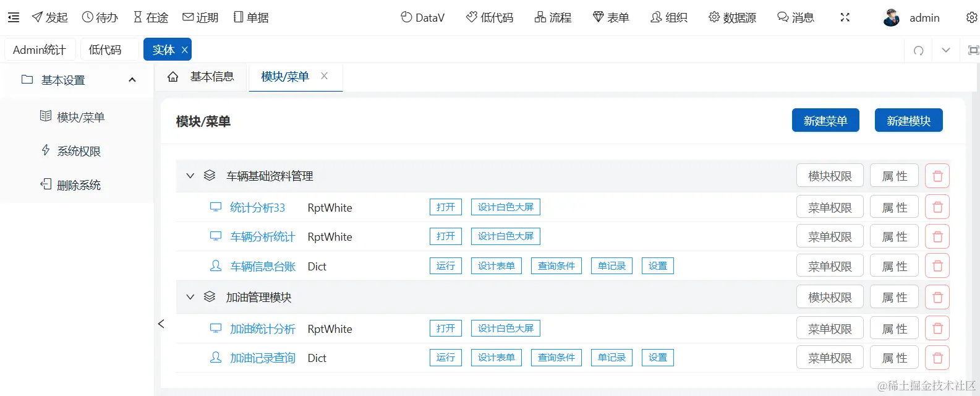
Task: Open 菜单权限 for 车辆分析统计
Action: coord(830,237)
